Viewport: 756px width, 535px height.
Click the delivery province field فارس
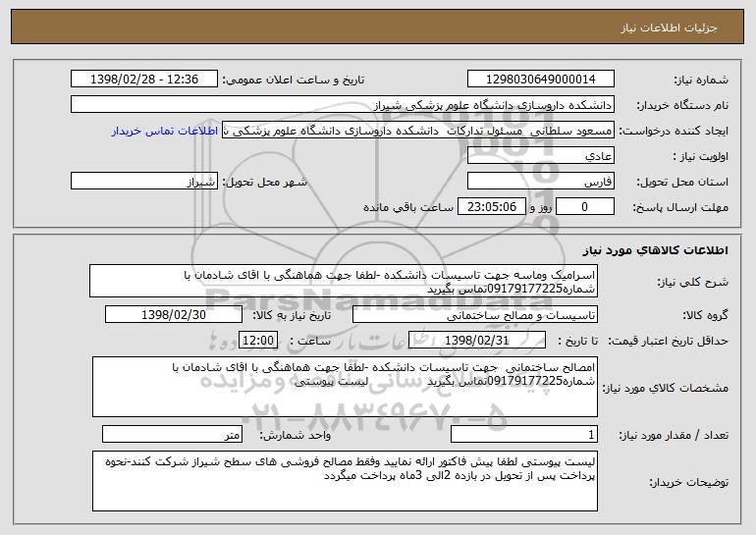[540, 182]
